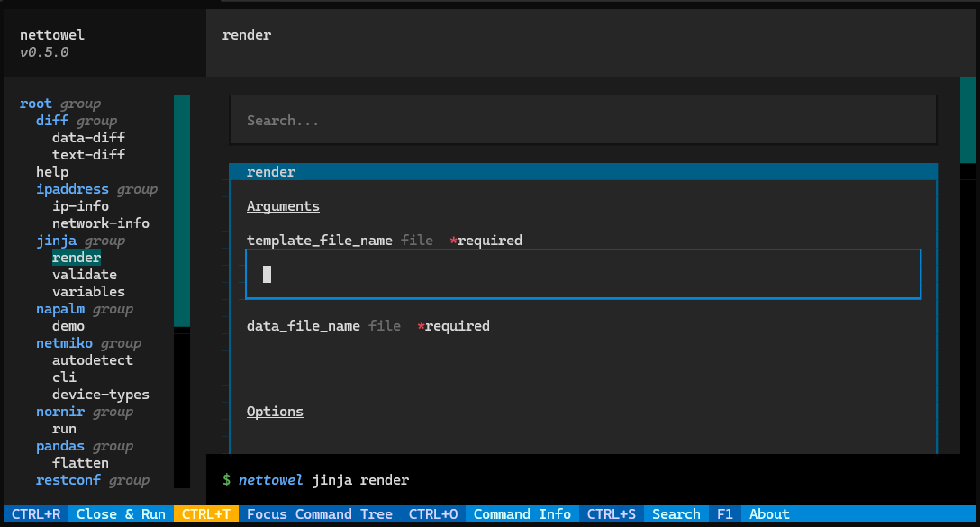The height and width of the screenshot is (527, 980).
Task: Select the root group in command tree
Action: (60, 104)
